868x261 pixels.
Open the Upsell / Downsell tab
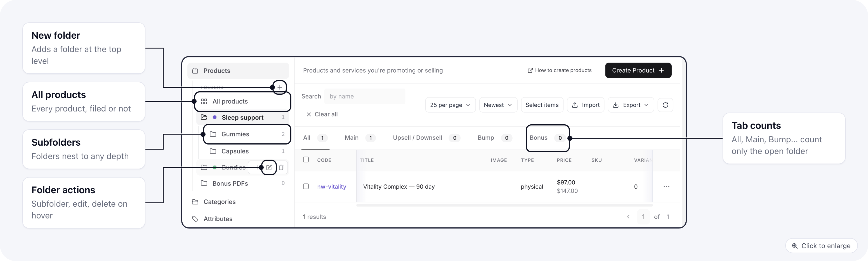pyautogui.click(x=426, y=138)
